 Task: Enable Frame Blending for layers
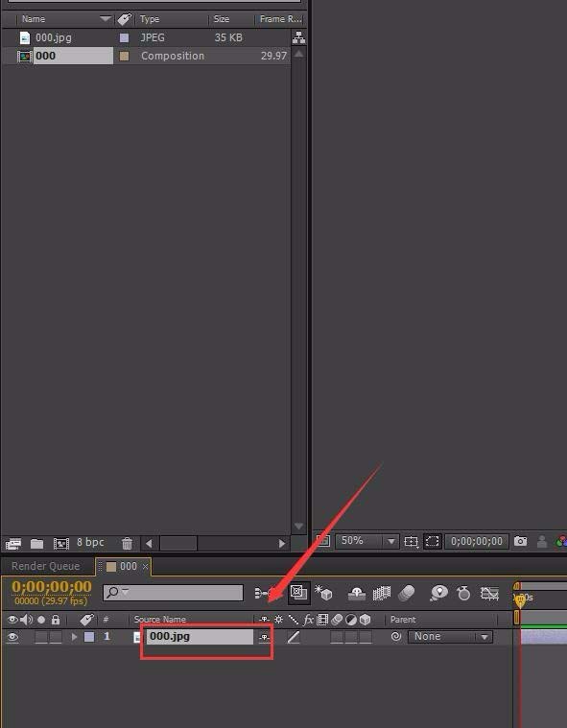pos(382,593)
